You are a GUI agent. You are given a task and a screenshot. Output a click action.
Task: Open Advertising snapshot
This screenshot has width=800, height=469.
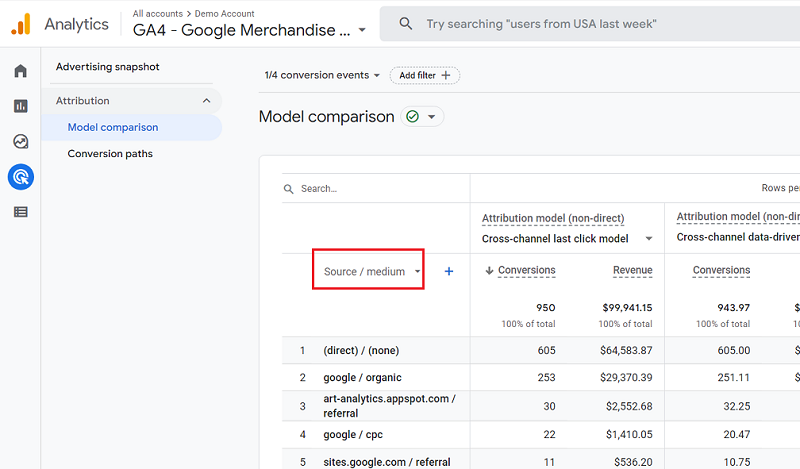108,67
